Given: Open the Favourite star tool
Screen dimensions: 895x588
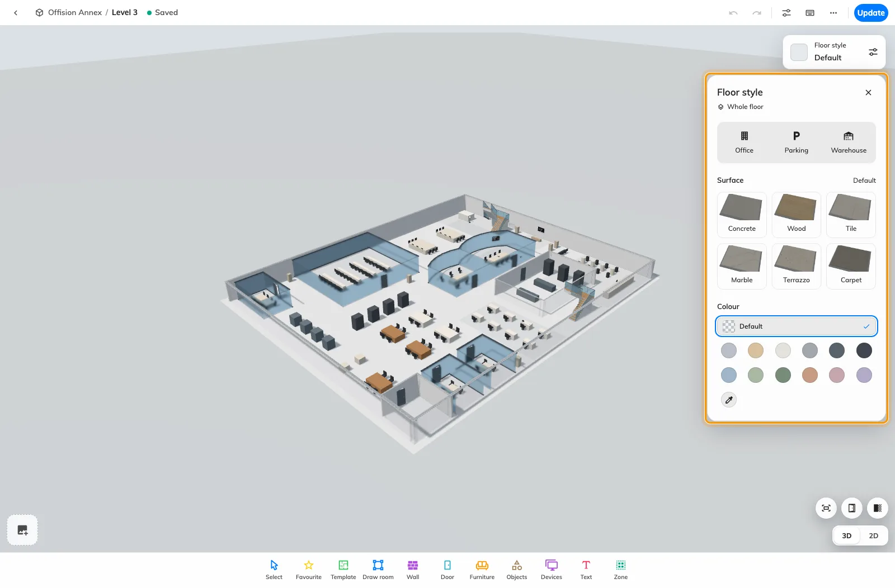Looking at the screenshot, I should 309,570.
